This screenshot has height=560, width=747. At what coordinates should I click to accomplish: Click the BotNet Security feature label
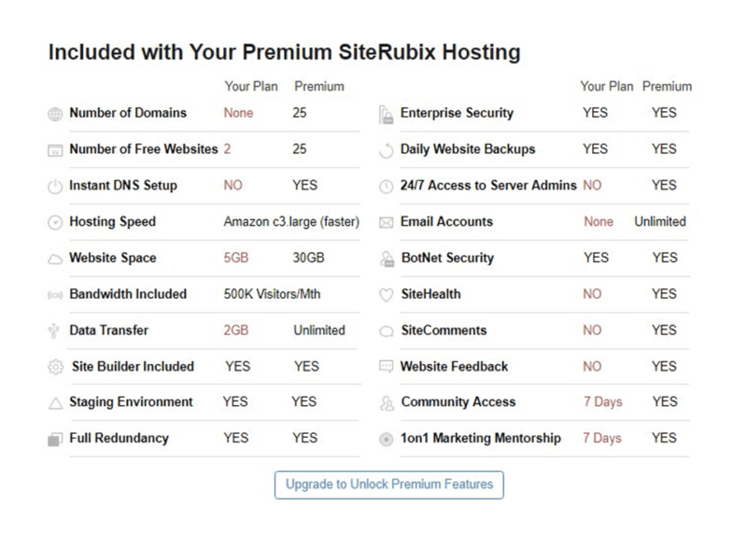(x=447, y=258)
